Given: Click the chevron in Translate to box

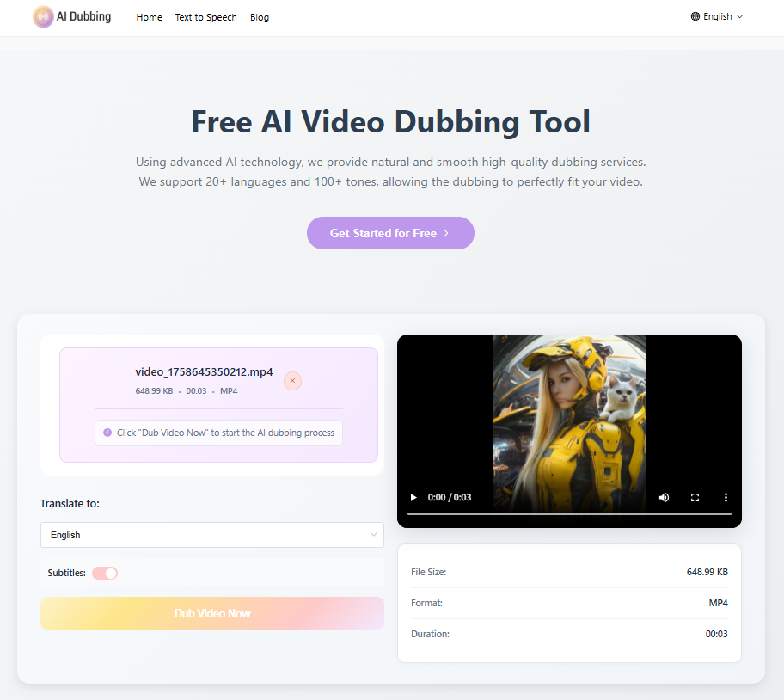Looking at the screenshot, I should tap(373, 535).
